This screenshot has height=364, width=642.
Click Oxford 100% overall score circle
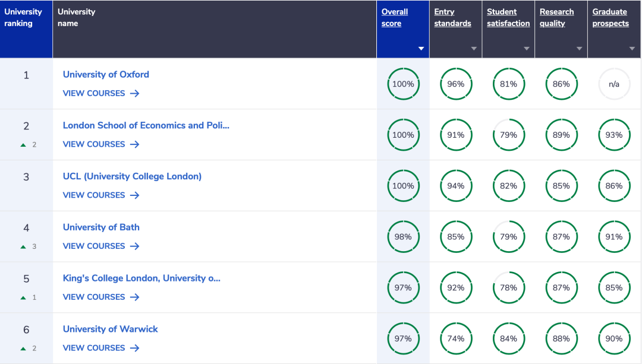[403, 84]
